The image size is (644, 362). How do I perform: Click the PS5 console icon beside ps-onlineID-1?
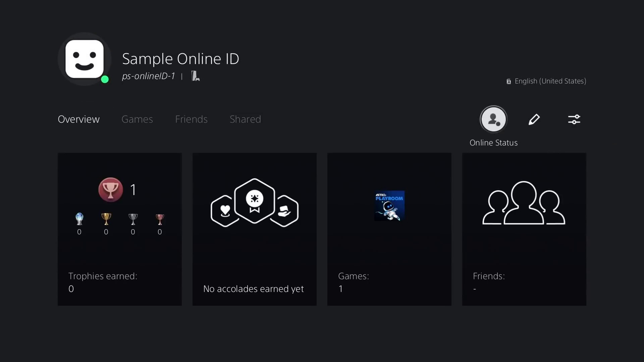tap(195, 76)
